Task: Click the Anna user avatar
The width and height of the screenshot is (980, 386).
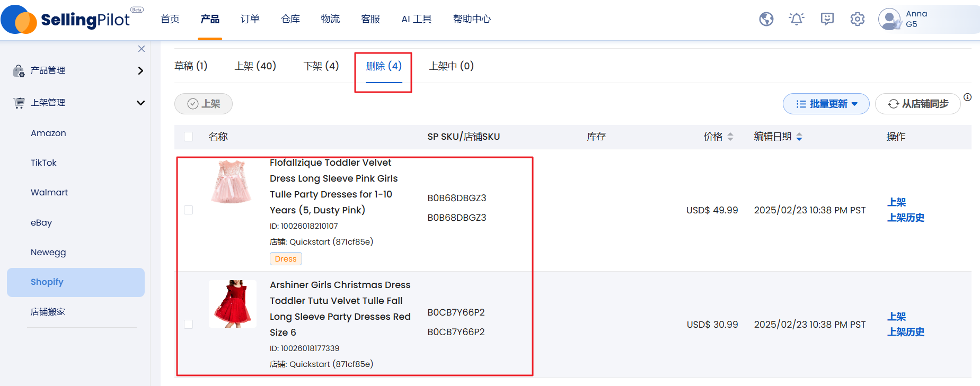Action: click(x=889, y=20)
